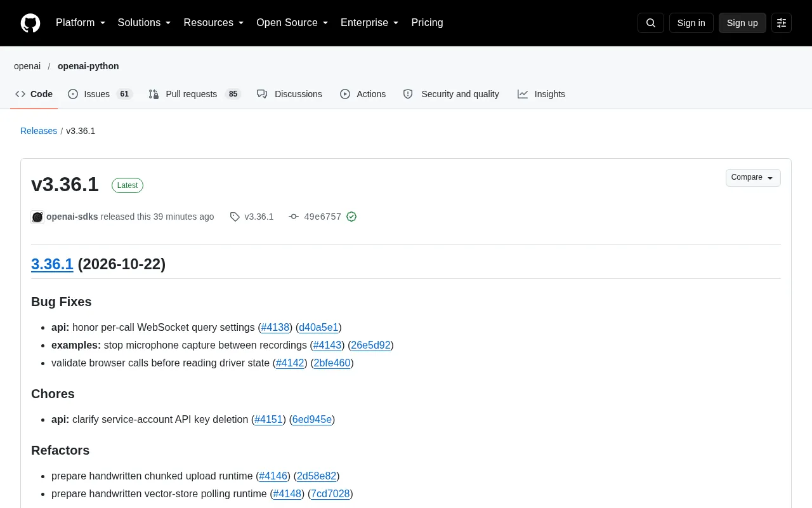Open commit 7cd7028

[x=330, y=494]
